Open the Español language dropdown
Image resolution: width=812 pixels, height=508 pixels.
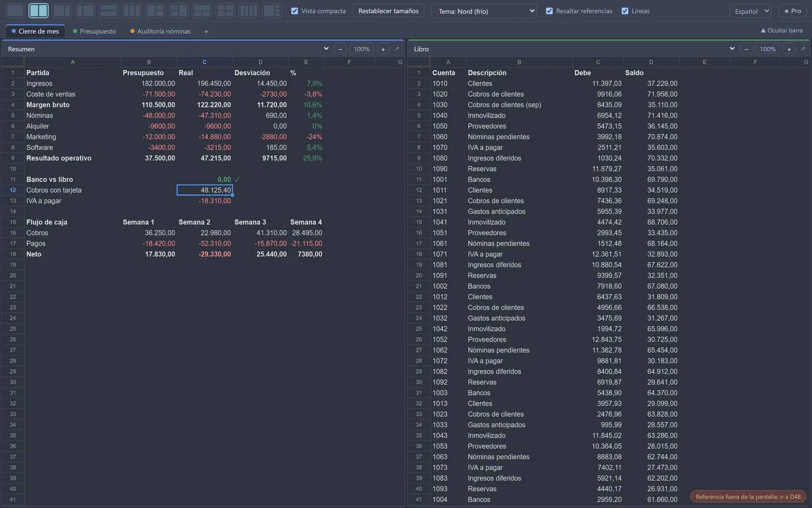point(751,11)
